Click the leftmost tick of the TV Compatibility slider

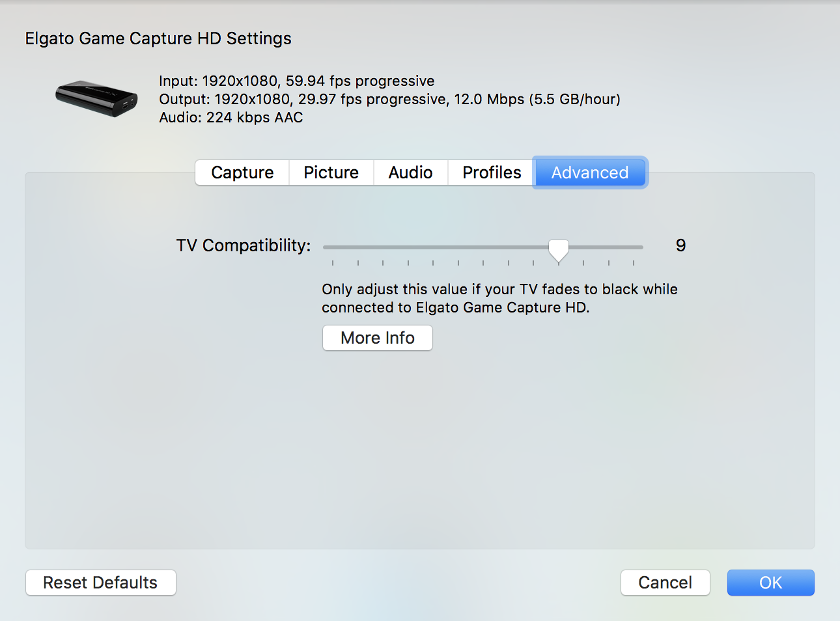coord(333,262)
